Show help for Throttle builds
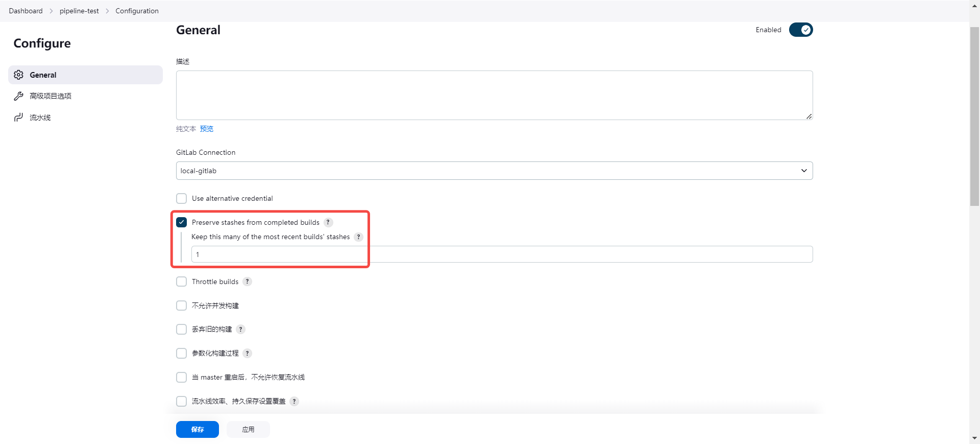 247,282
